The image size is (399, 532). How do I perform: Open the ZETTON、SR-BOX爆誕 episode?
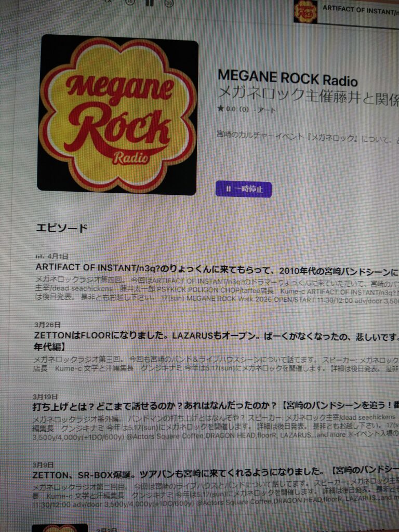tap(208, 475)
